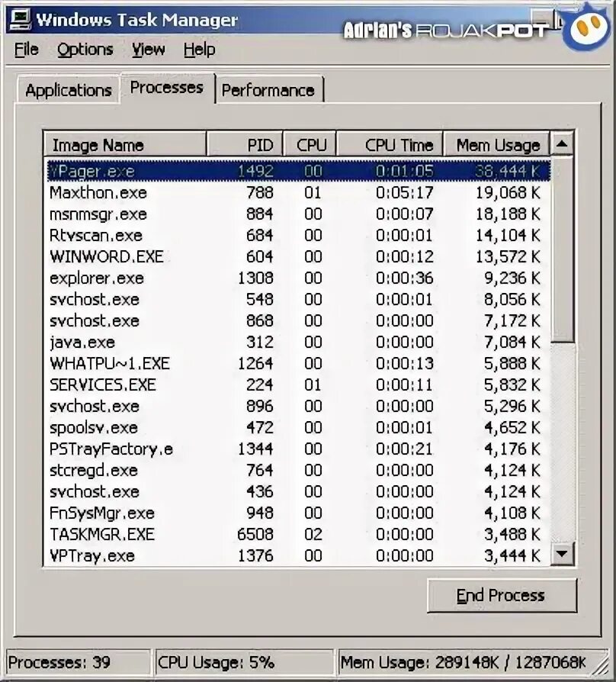Click Mem Usage value 19,068 K
This screenshot has height=682, width=616.
(x=507, y=192)
